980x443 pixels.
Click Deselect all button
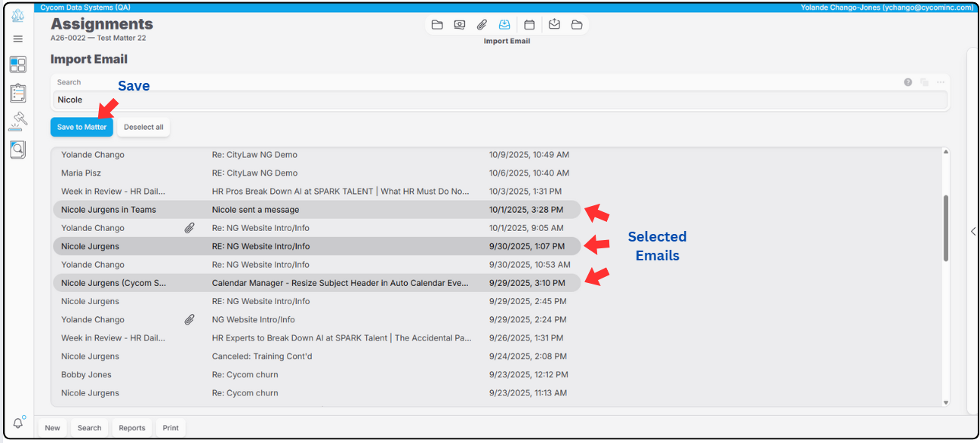[143, 127]
